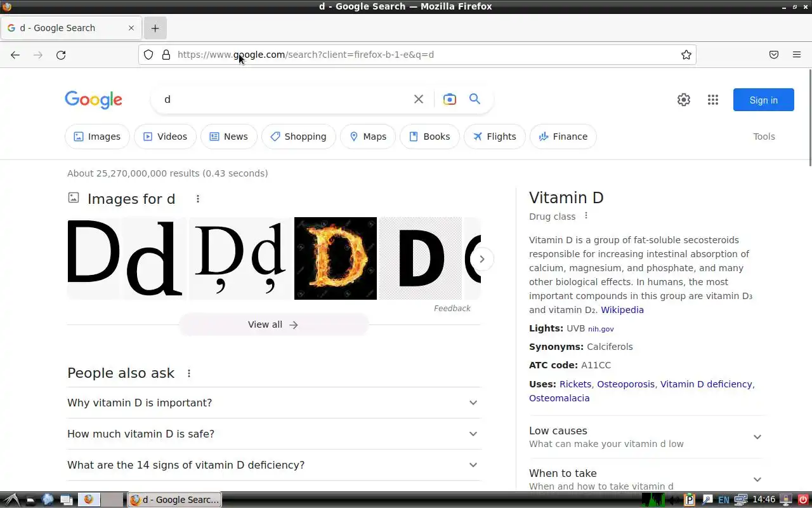Switch to Maps results
The height and width of the screenshot is (508, 812).
[368, 137]
